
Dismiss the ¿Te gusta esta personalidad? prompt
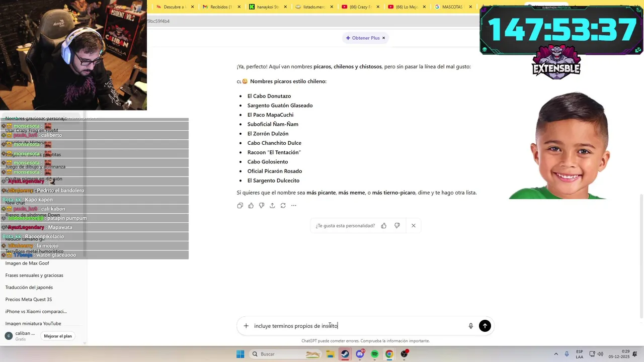[414, 226]
